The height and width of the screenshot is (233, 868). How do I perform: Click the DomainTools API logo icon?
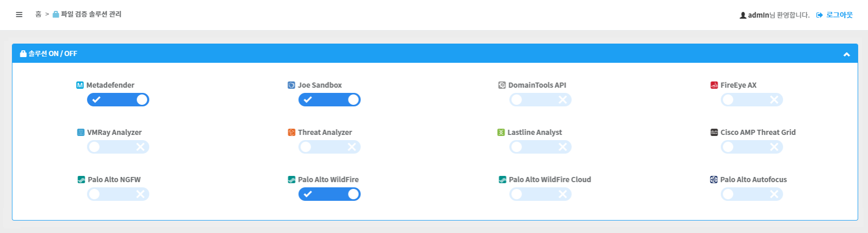pos(502,85)
